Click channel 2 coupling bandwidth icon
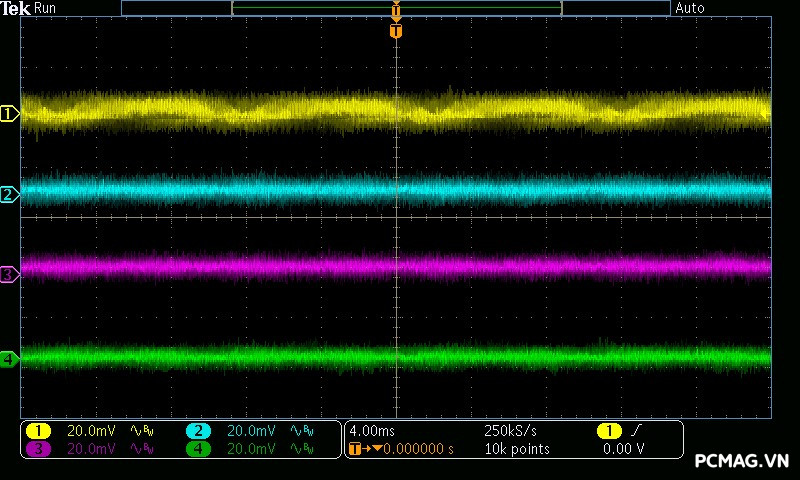Viewport: 800px width, 480px height. (301, 431)
